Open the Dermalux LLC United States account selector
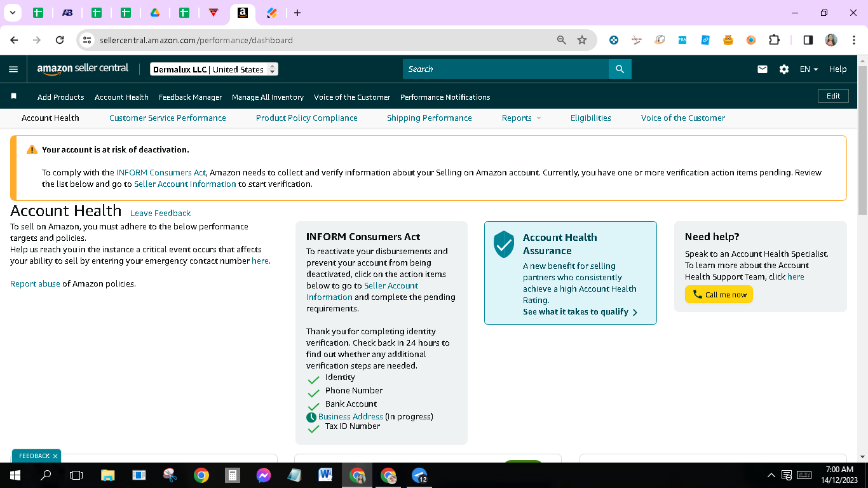The width and height of the screenshot is (868, 488). click(x=214, y=69)
